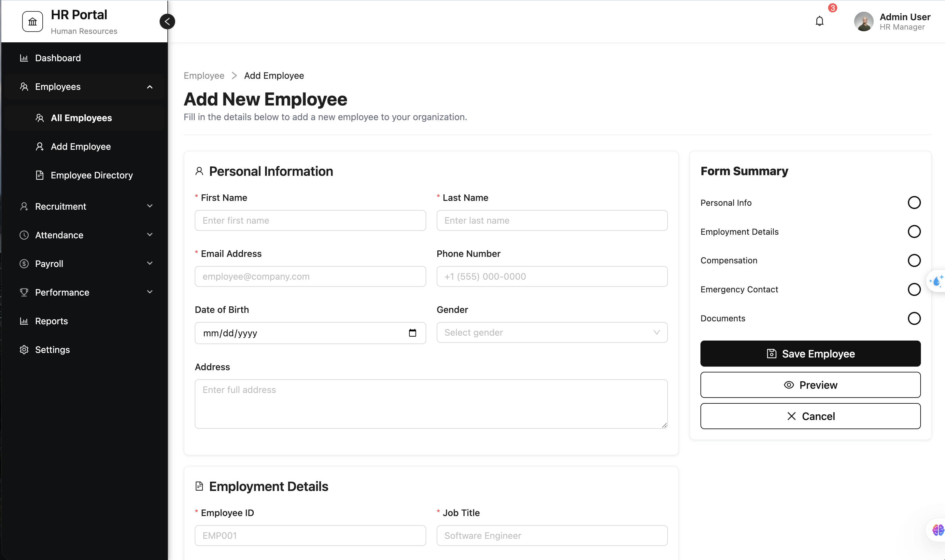This screenshot has width=945, height=560.
Task: Open the Dashboard menu item
Action: click(x=85, y=58)
